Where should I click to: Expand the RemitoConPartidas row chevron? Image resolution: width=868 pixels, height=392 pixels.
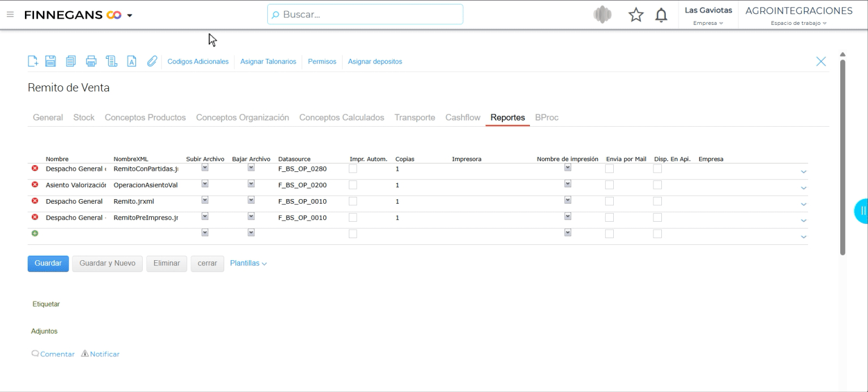click(803, 171)
